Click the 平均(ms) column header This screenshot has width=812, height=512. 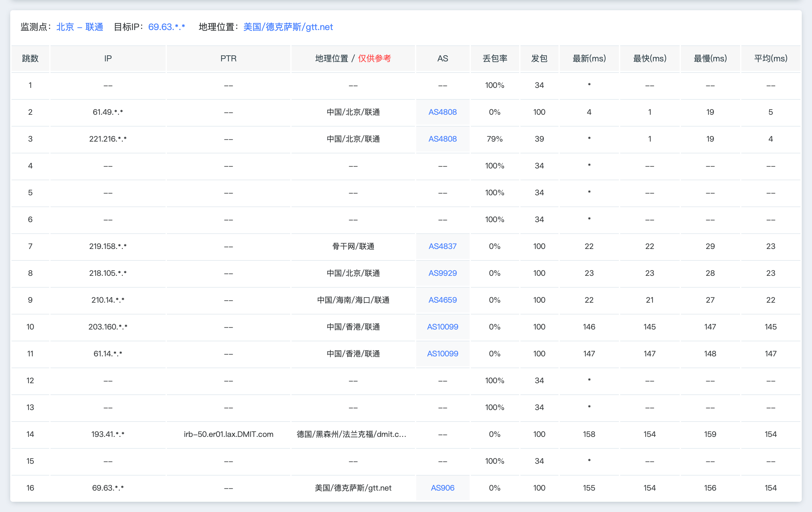pos(770,58)
